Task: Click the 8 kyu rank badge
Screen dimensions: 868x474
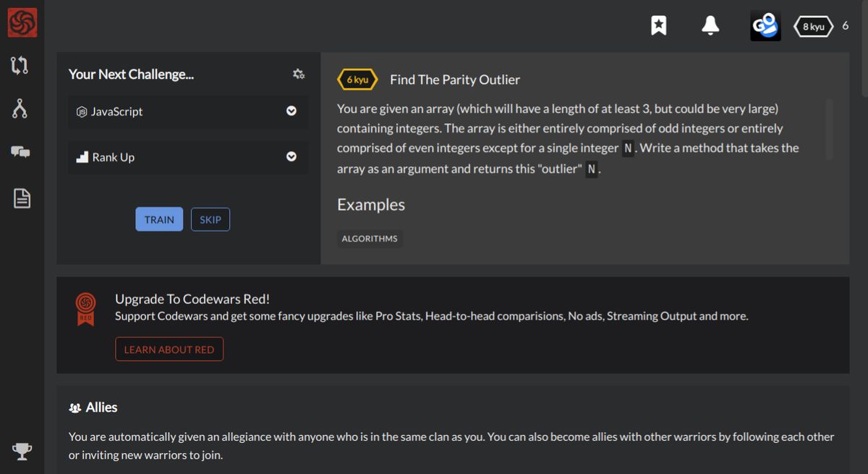Action: (x=813, y=27)
